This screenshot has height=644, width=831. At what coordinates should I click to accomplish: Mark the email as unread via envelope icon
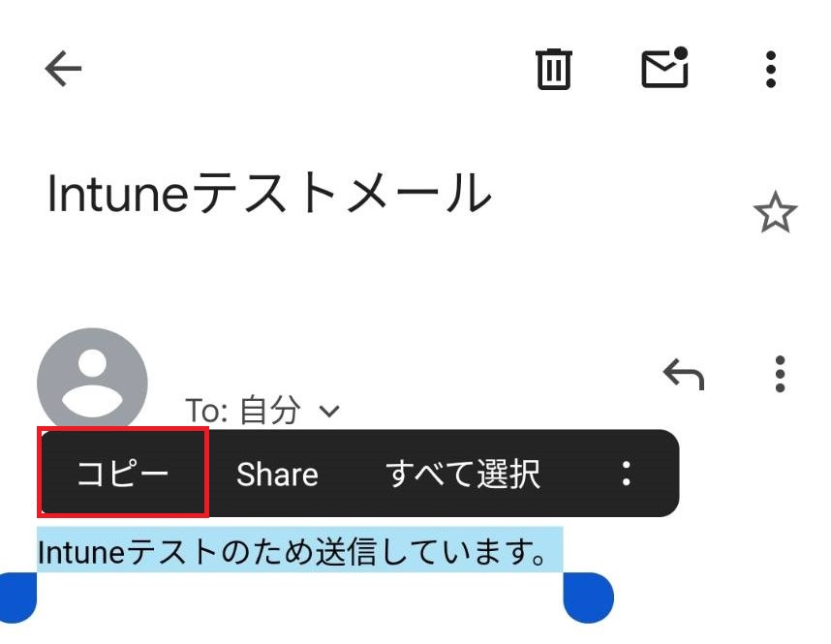point(665,68)
